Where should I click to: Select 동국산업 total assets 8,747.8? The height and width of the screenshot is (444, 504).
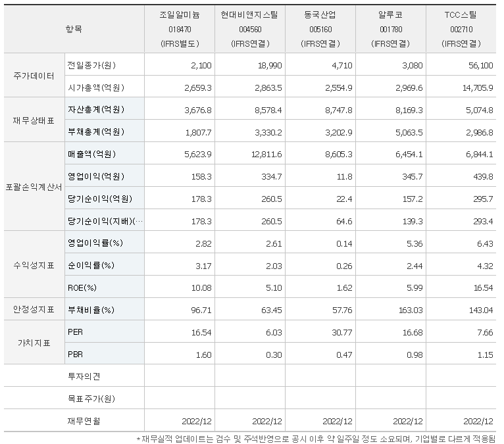[x=338, y=111]
